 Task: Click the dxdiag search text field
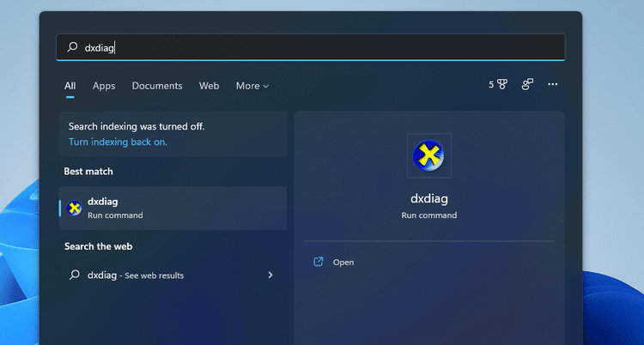(311, 47)
